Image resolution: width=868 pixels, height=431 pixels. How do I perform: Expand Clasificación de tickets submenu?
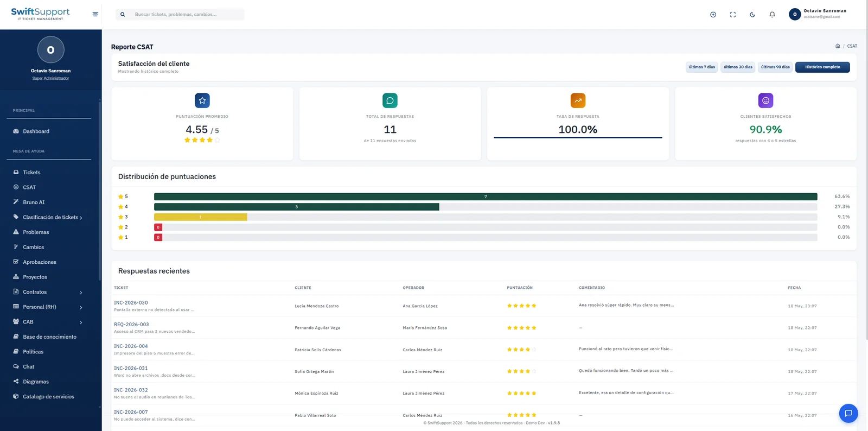[x=51, y=217]
